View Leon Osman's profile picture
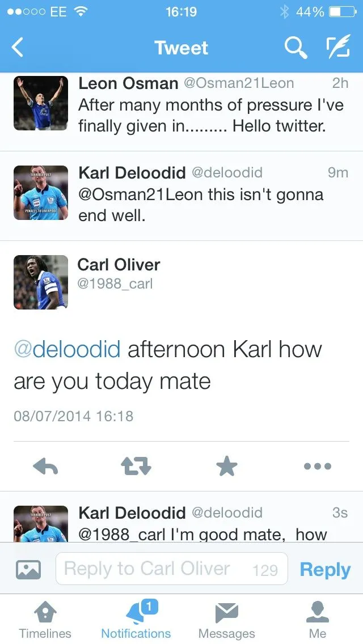Viewport: 363px width, 644px height. (41, 103)
